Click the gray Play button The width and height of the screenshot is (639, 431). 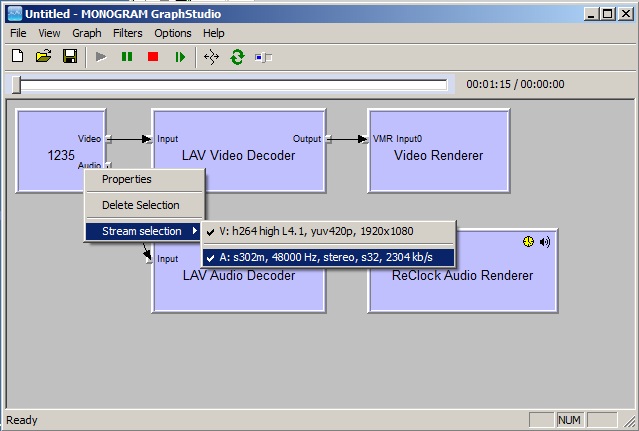(101, 57)
